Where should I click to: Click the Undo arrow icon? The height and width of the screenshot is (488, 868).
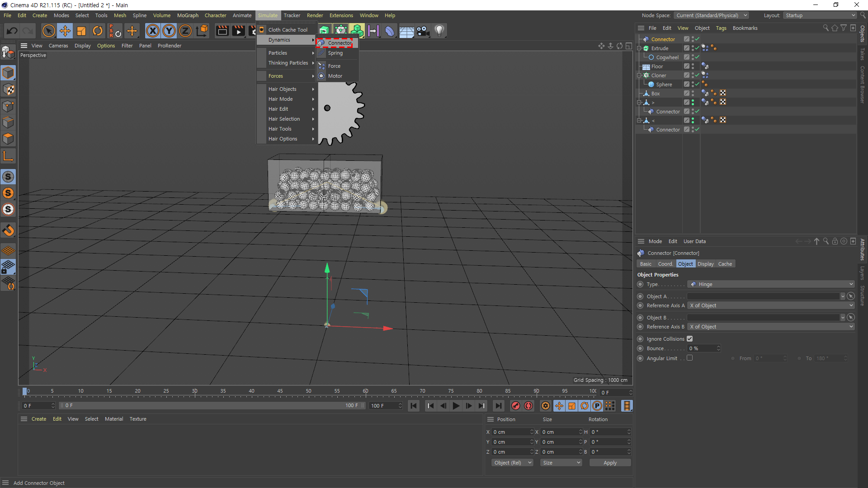(x=12, y=31)
